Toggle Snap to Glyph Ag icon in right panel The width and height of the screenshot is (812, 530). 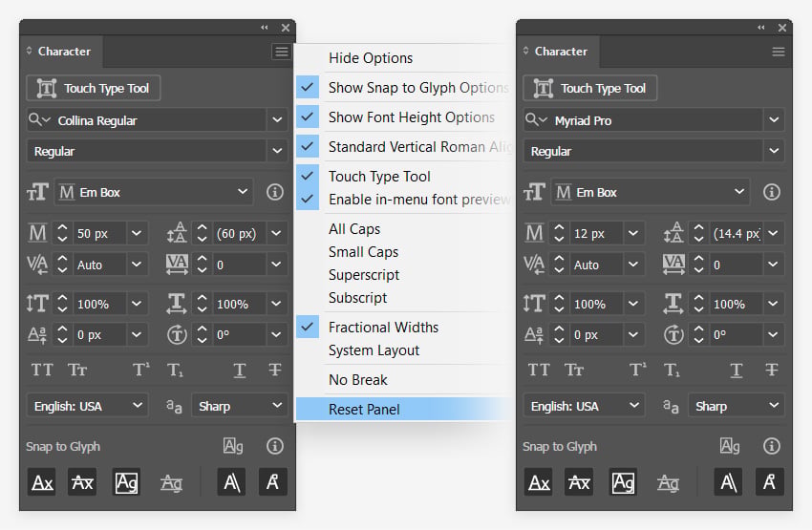[730, 446]
